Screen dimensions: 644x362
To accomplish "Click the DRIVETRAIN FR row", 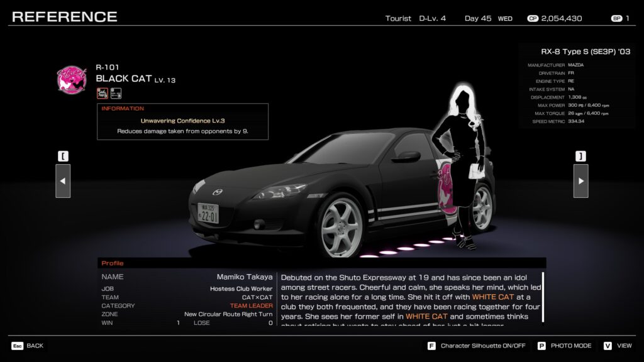I will click(556, 73).
